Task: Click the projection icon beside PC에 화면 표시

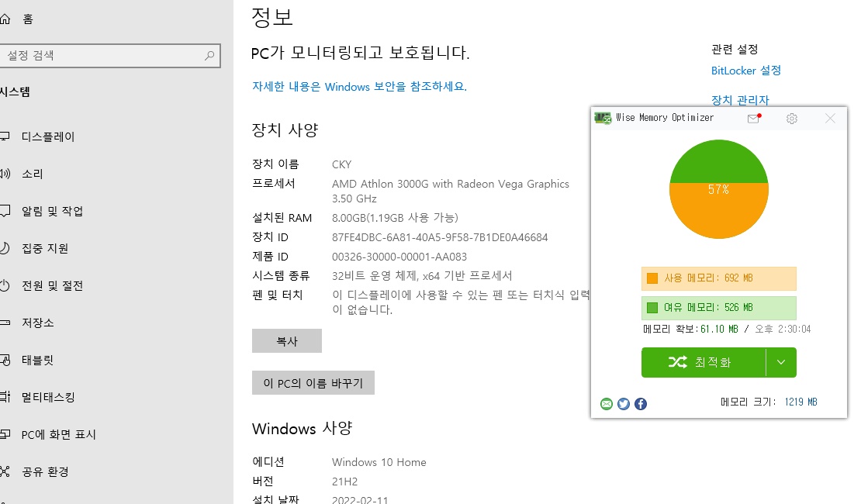Action: click(5, 434)
